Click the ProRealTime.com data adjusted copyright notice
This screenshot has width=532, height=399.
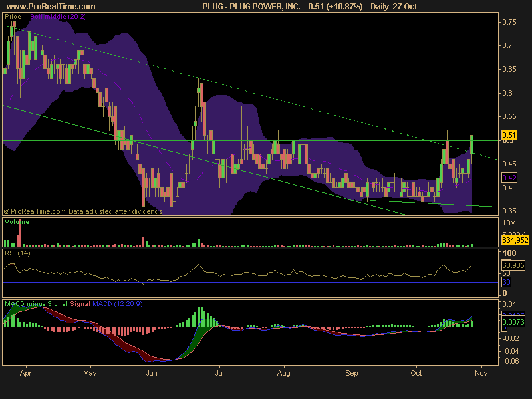click(x=83, y=211)
